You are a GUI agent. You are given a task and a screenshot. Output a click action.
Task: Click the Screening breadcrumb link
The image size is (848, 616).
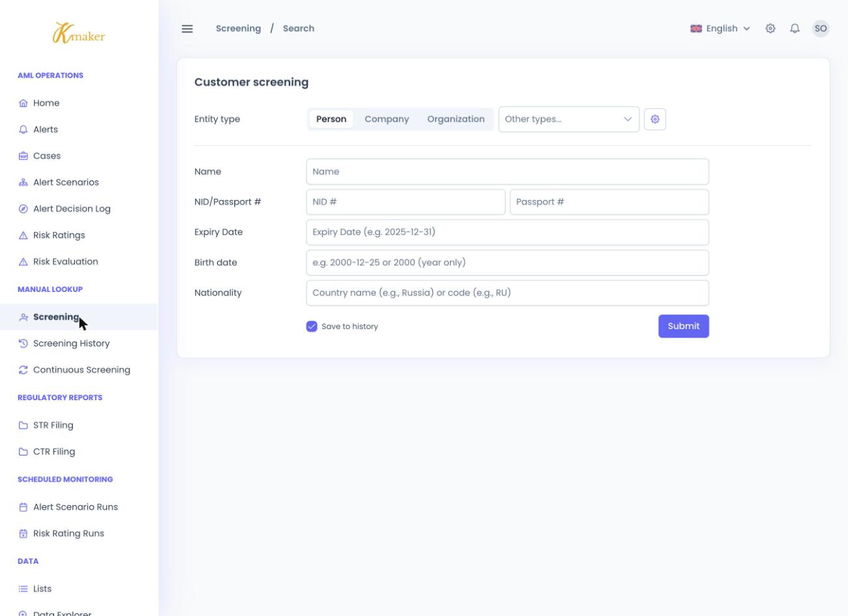click(238, 29)
